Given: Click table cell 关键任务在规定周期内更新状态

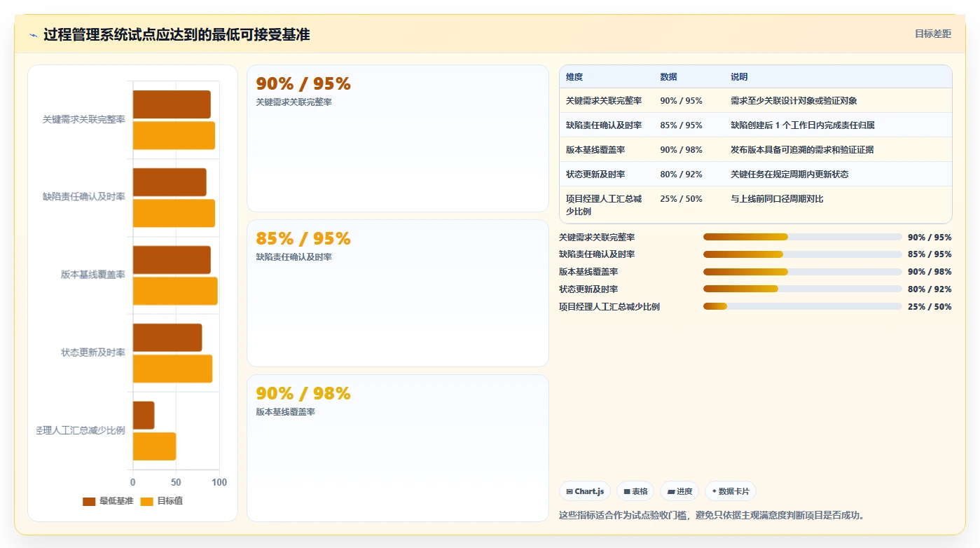Looking at the screenshot, I should tap(789, 174).
